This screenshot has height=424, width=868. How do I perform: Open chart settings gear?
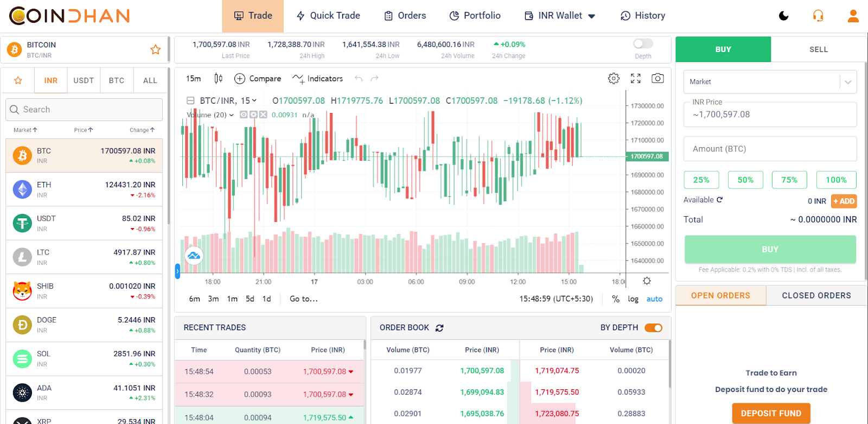[614, 78]
